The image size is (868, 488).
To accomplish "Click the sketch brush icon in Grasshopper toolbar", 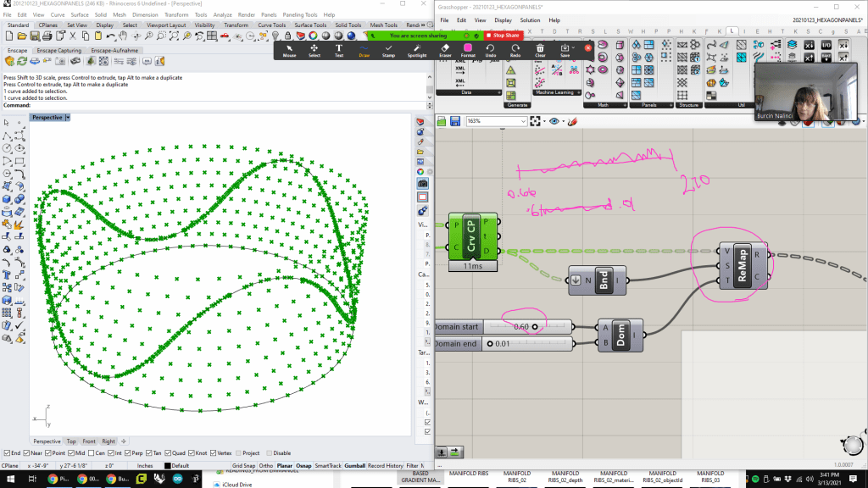I will pos(573,121).
